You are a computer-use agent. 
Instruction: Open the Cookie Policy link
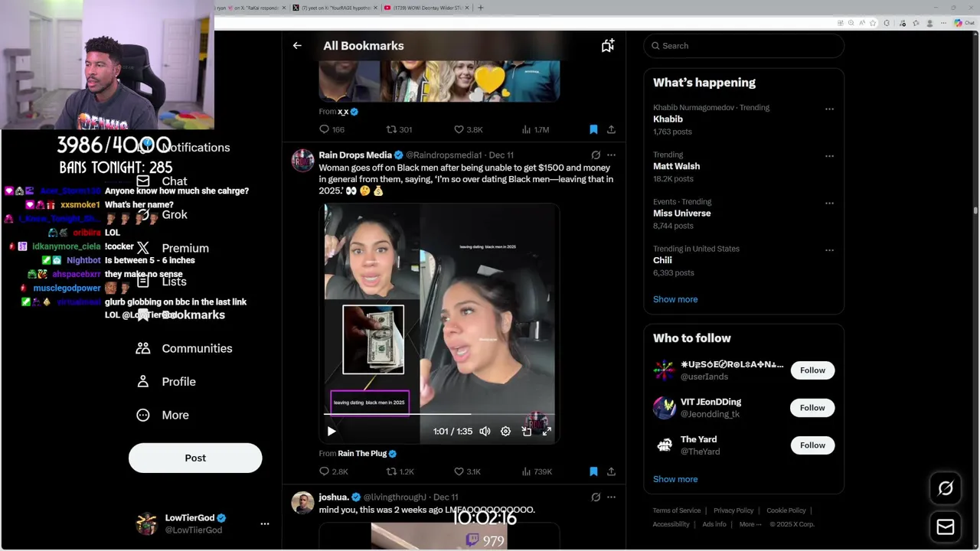coord(786,510)
